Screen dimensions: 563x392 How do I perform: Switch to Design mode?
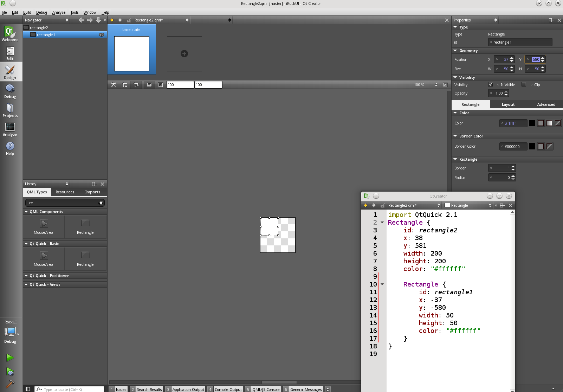10,72
